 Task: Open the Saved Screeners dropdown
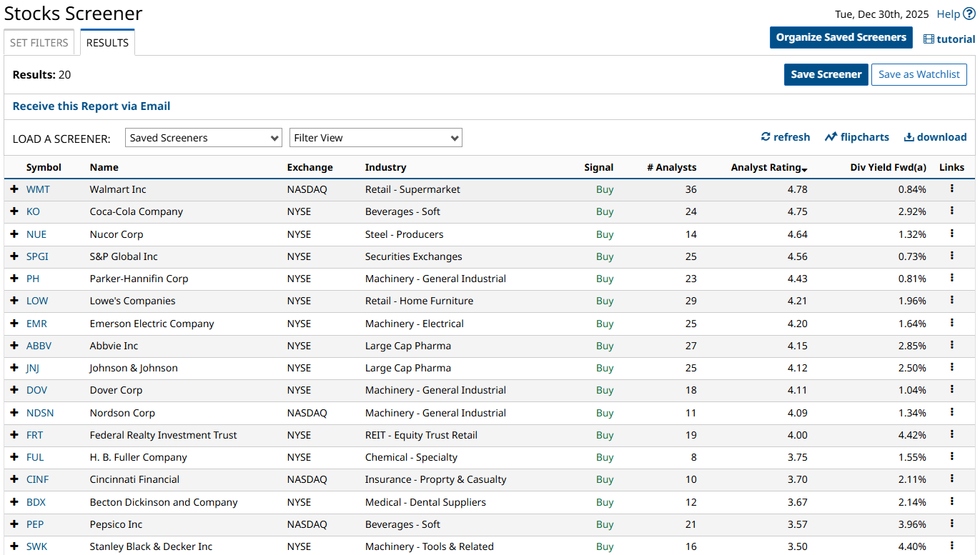click(x=203, y=138)
